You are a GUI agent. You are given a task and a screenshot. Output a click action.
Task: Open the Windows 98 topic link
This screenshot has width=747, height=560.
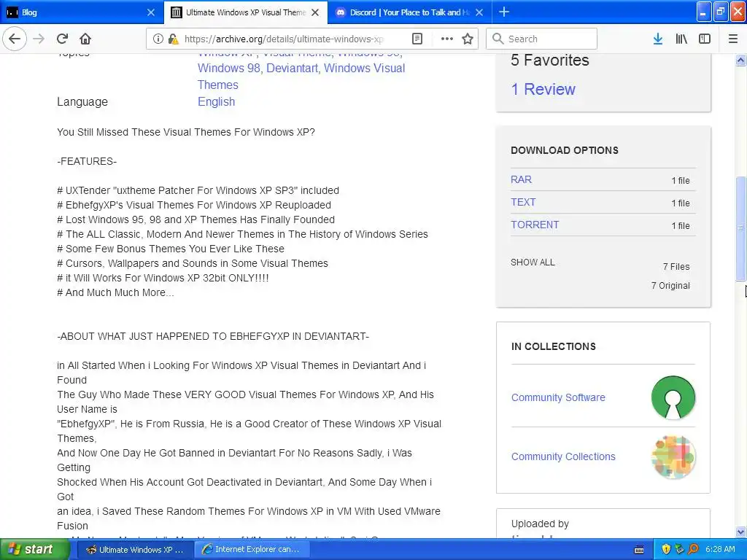(x=228, y=68)
